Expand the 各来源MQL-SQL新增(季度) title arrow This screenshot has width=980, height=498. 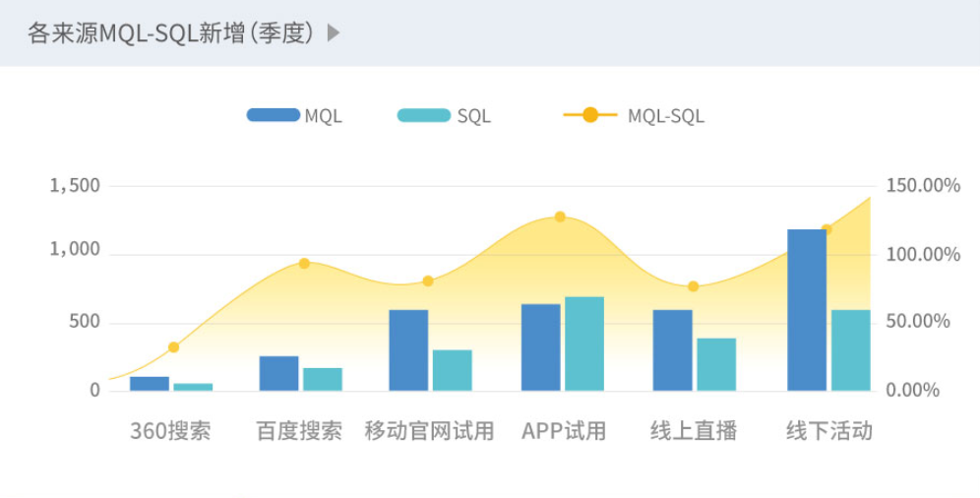click(x=334, y=32)
